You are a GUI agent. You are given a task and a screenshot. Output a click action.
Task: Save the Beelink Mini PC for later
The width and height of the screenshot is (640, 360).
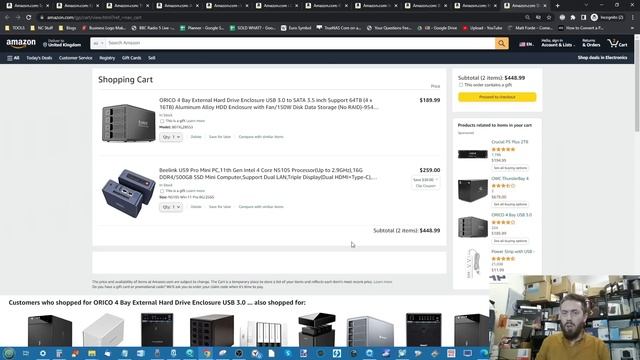tap(220, 207)
